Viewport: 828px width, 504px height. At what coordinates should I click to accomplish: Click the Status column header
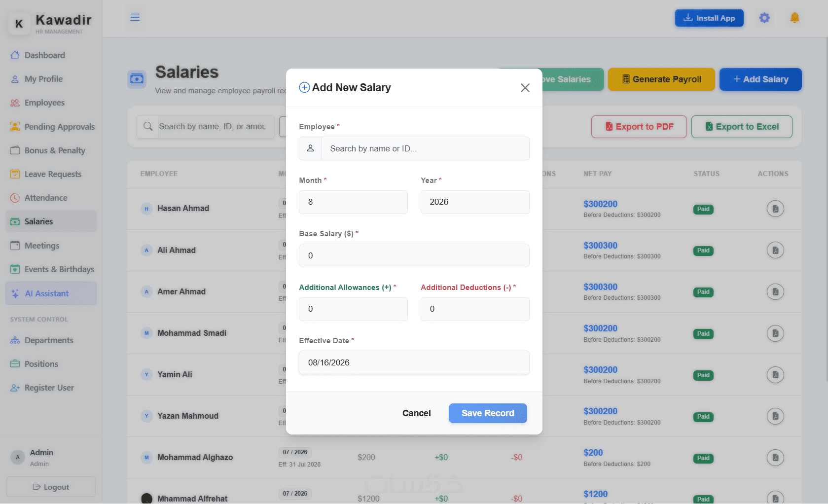pyautogui.click(x=707, y=174)
